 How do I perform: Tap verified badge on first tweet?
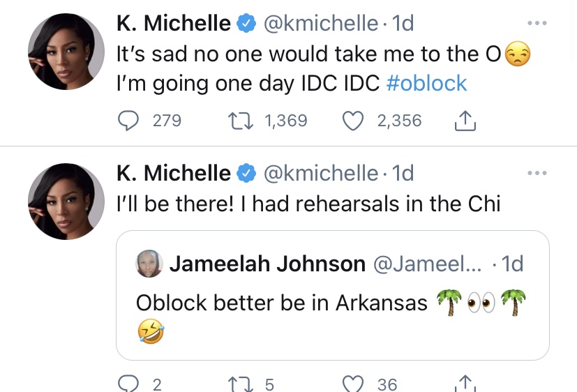click(x=247, y=23)
